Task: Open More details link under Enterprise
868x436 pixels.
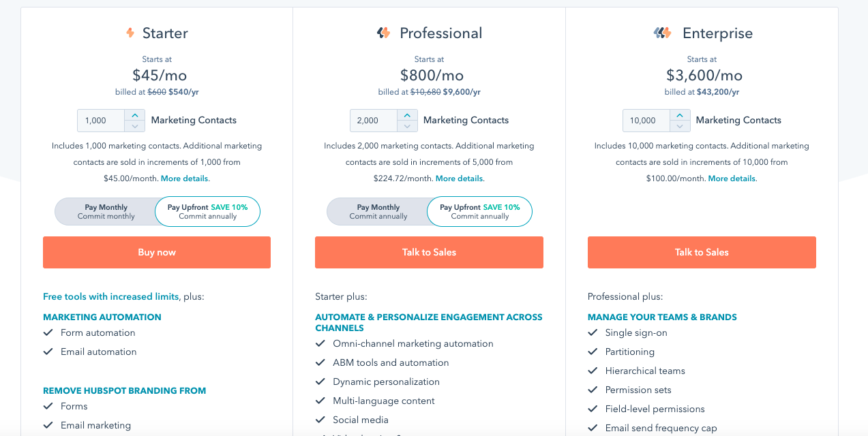Action: (732, 178)
